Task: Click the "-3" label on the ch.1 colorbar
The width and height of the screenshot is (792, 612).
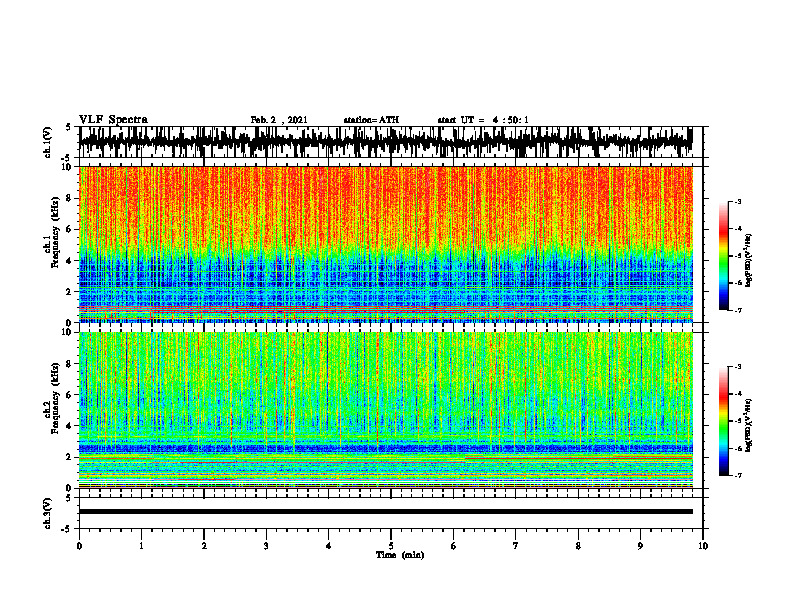Action: click(x=738, y=202)
